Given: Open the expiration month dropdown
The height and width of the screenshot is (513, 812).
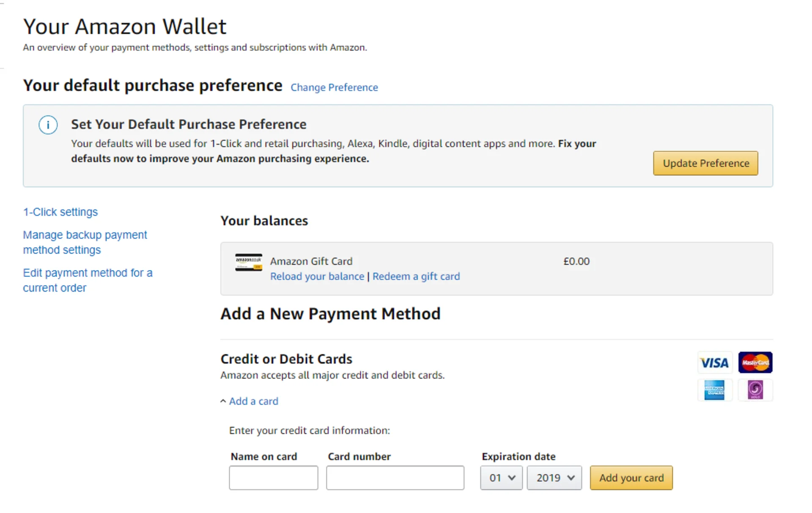Looking at the screenshot, I should (501, 477).
